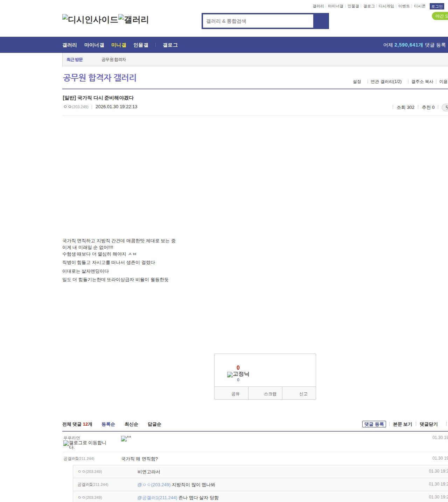The image size is (448, 502).
Task: Focus the 갤러리 & 통합검색 search field
Action: tap(258, 21)
